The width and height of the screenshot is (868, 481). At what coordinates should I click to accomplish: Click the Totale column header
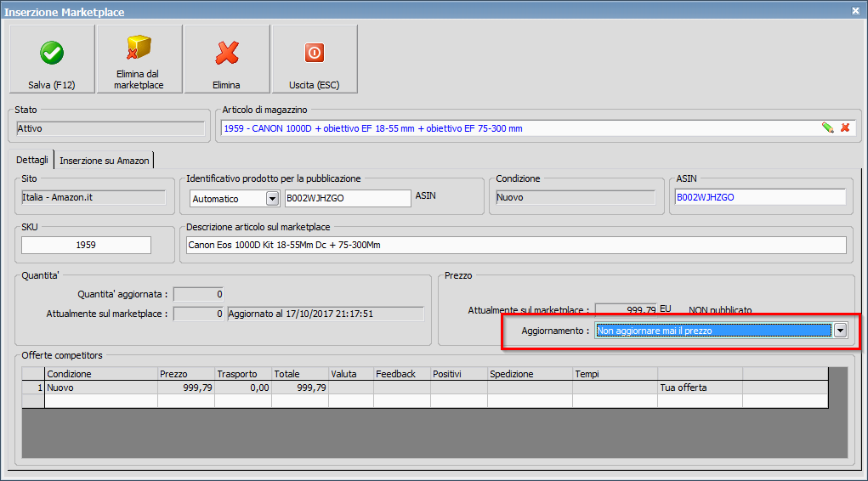[300, 374]
